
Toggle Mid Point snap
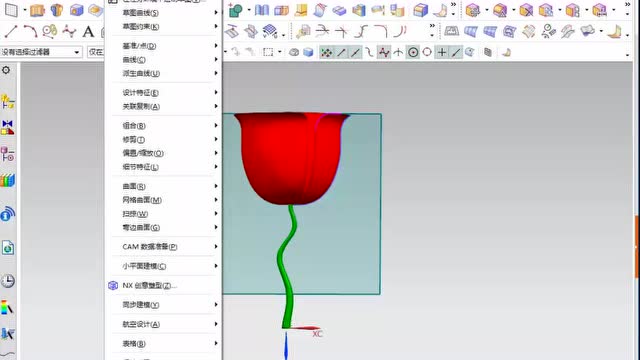[356, 52]
